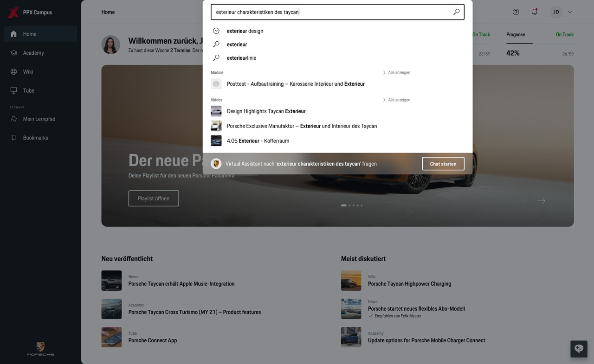Click the clock history icon beside 'exterieur design'
Image resolution: width=594 pixels, height=364 pixels.
216,31
